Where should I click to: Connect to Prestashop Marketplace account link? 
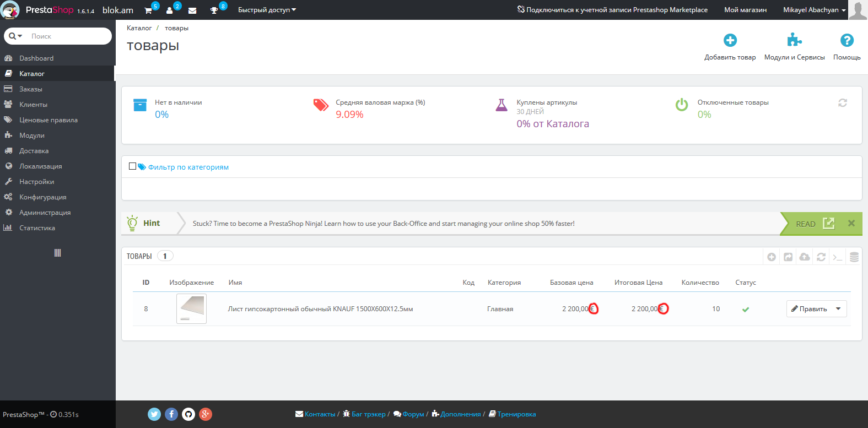[x=612, y=10]
